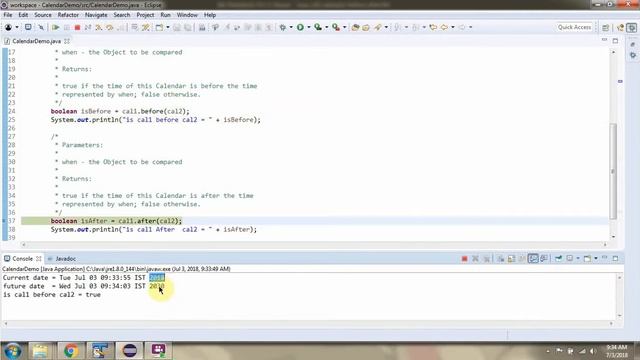The height and width of the screenshot is (360, 640).
Task: Open the Navigate menu
Action: (x=96, y=15)
